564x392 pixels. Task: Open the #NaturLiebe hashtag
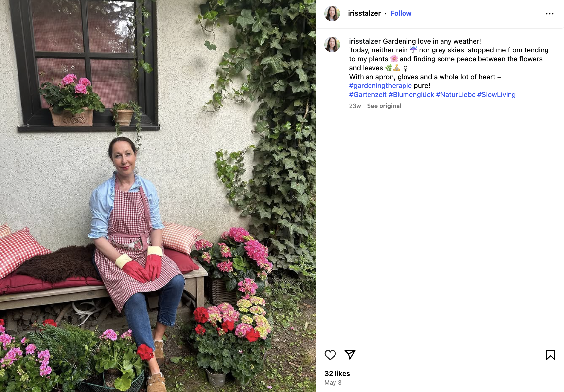pyautogui.click(x=455, y=95)
